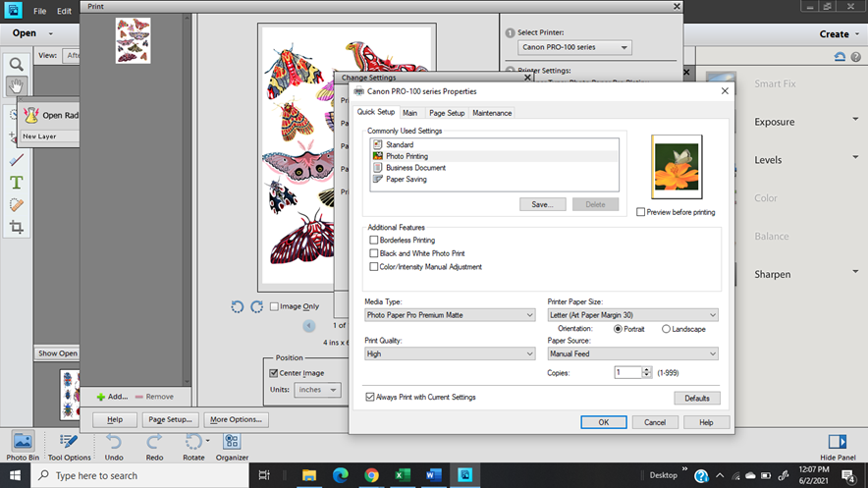Select Landscape orientation
Screen dimensions: 868x488
(x=666, y=329)
